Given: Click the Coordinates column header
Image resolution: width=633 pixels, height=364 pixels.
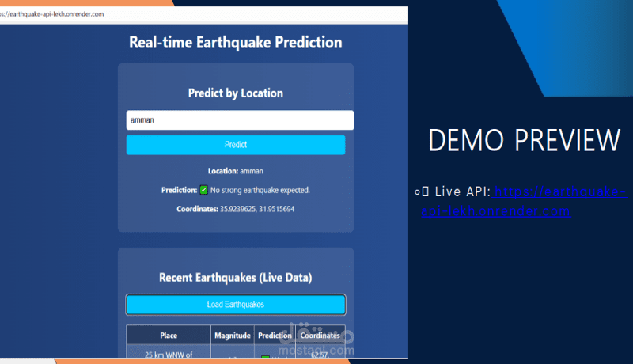Looking at the screenshot, I should pos(320,336).
